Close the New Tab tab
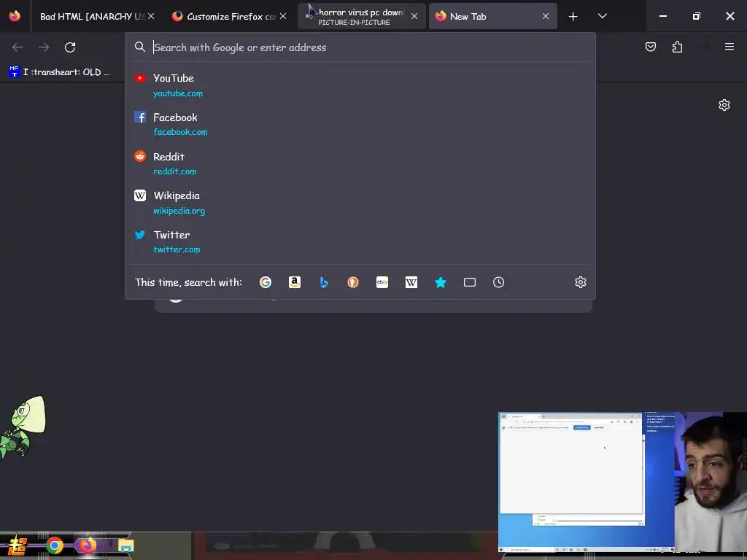This screenshot has width=747, height=560. point(546,16)
